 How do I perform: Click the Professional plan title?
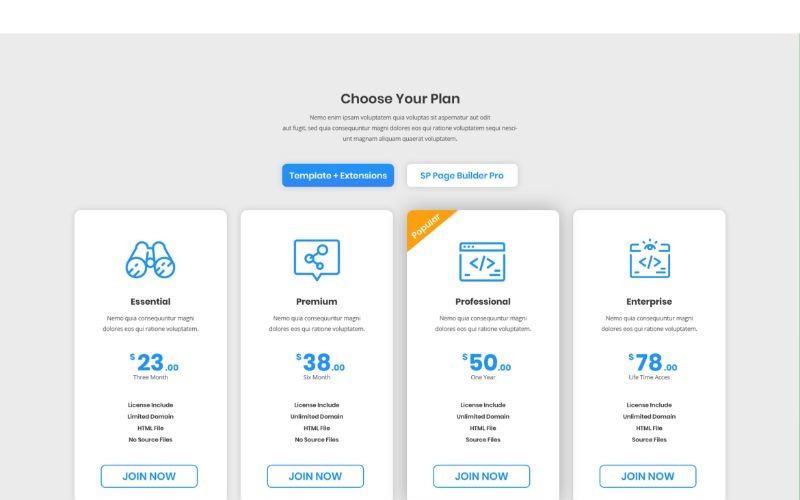click(482, 302)
